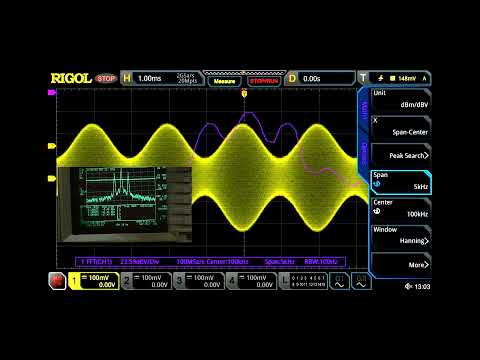Screen dimensions: 480x360
Task: Open G1 waveform generator icon
Action: tap(339, 281)
